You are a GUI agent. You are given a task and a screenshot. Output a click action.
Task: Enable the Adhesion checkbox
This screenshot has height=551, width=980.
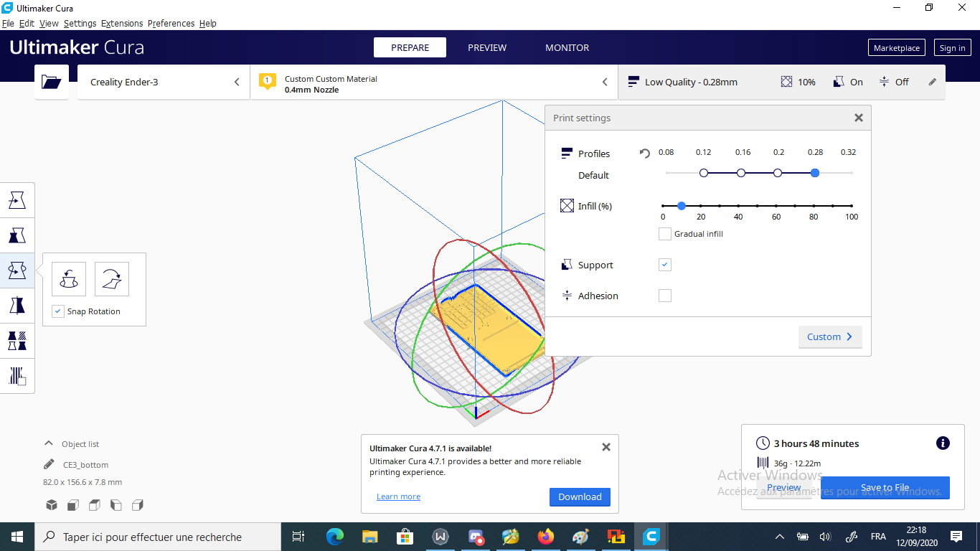(x=665, y=296)
